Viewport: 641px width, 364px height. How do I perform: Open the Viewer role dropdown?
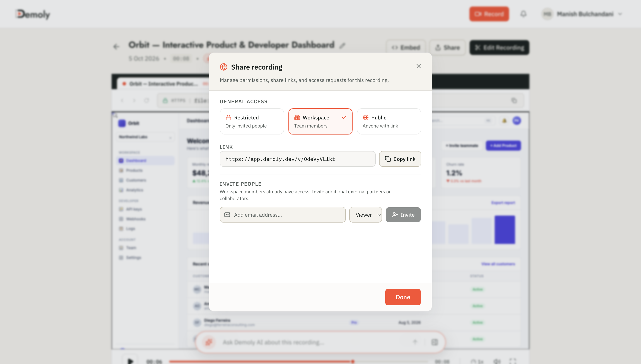point(365,215)
